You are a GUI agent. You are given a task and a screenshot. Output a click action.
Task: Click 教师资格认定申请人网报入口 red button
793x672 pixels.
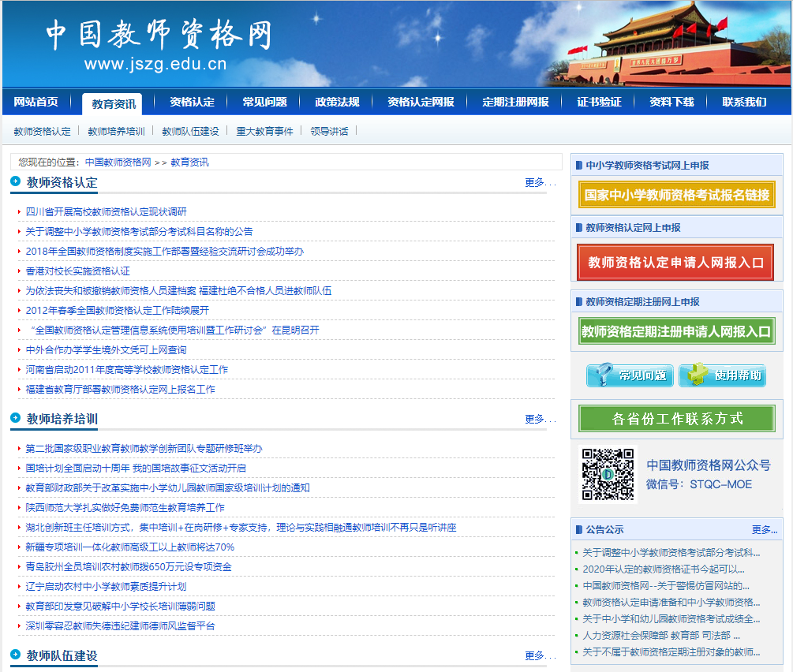click(675, 263)
